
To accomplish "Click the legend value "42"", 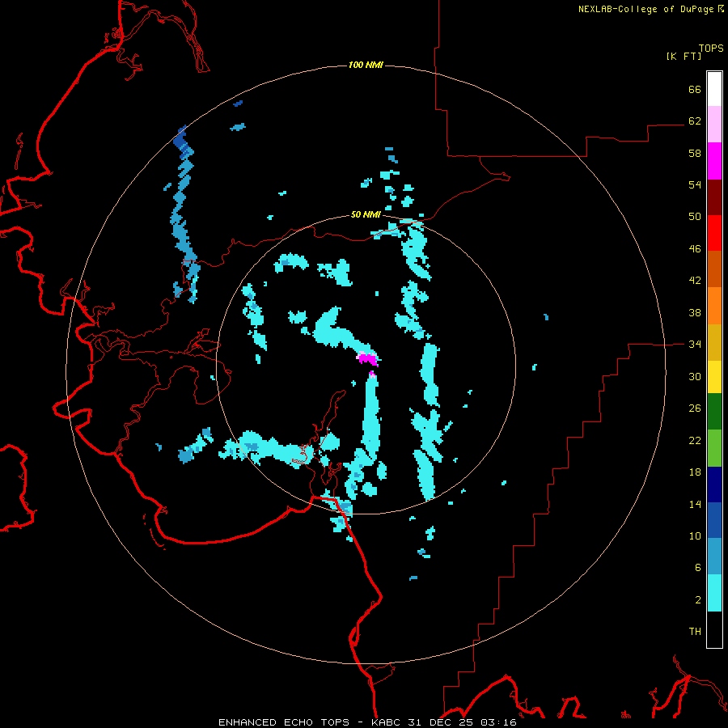I will click(x=695, y=281).
